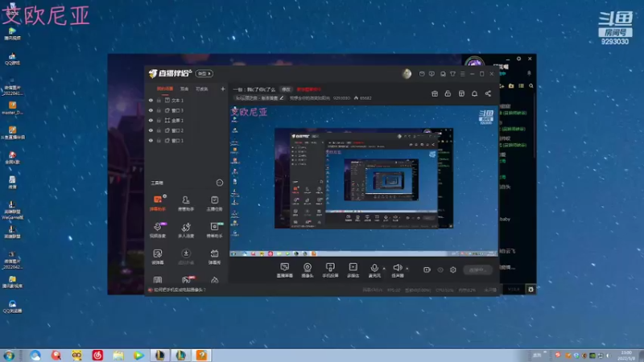Viewport: 644px width, 362px height.
Task: Switch to the middle scene tab
Action: click(184, 88)
